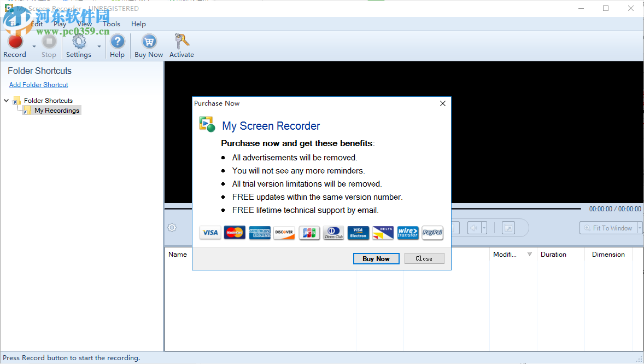Collapse the Folder Shortcuts tree node
Image resolution: width=644 pixels, height=364 pixels.
[5, 100]
